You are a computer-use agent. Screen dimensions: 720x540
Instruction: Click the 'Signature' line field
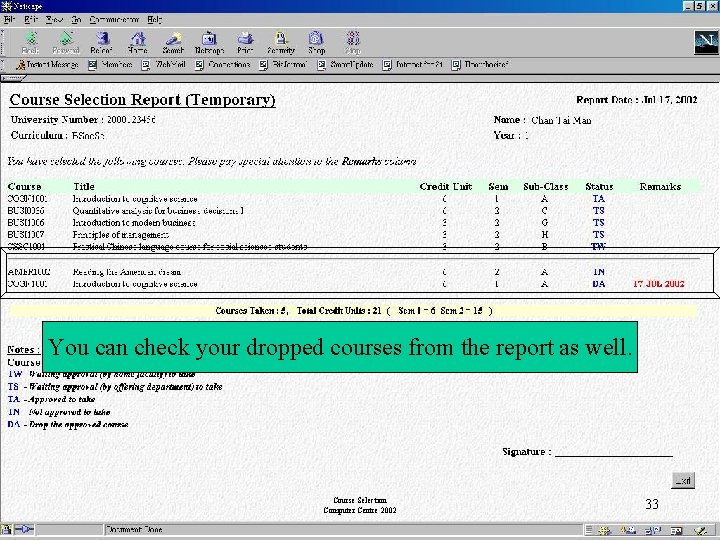614,452
